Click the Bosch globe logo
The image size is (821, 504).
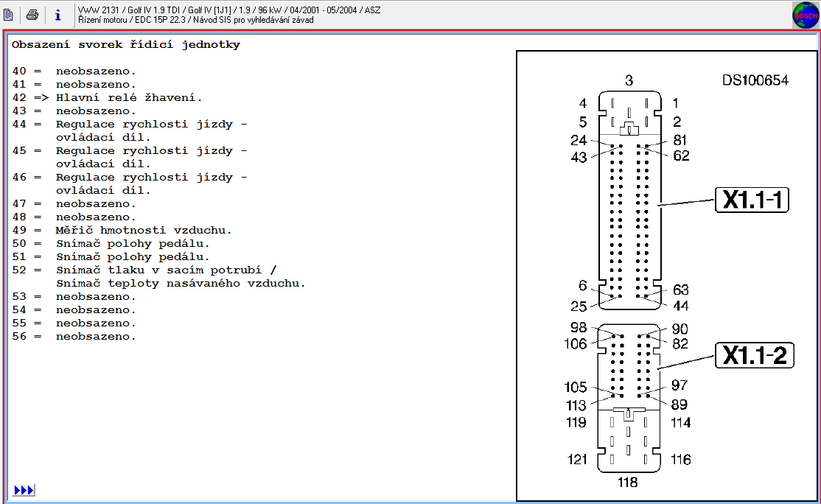[x=805, y=15]
